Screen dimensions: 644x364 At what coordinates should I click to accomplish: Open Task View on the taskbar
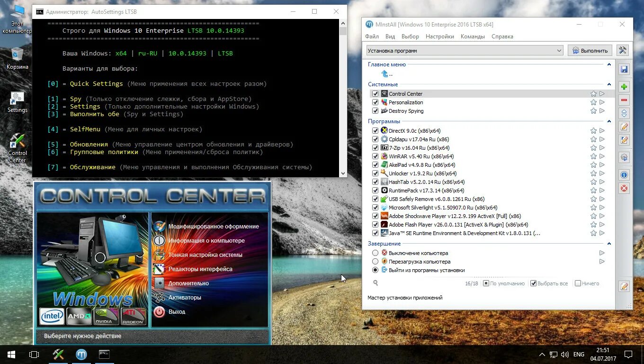point(34,355)
